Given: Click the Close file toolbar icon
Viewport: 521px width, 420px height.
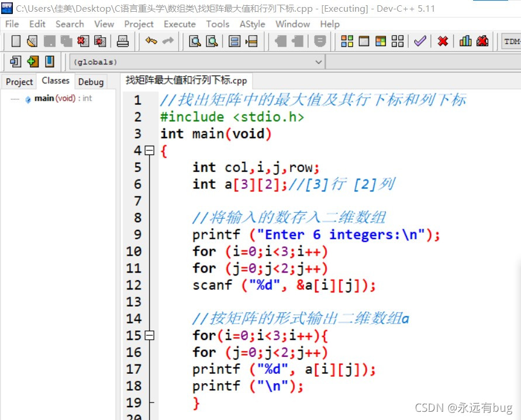Looking at the screenshot, I should (x=83, y=41).
